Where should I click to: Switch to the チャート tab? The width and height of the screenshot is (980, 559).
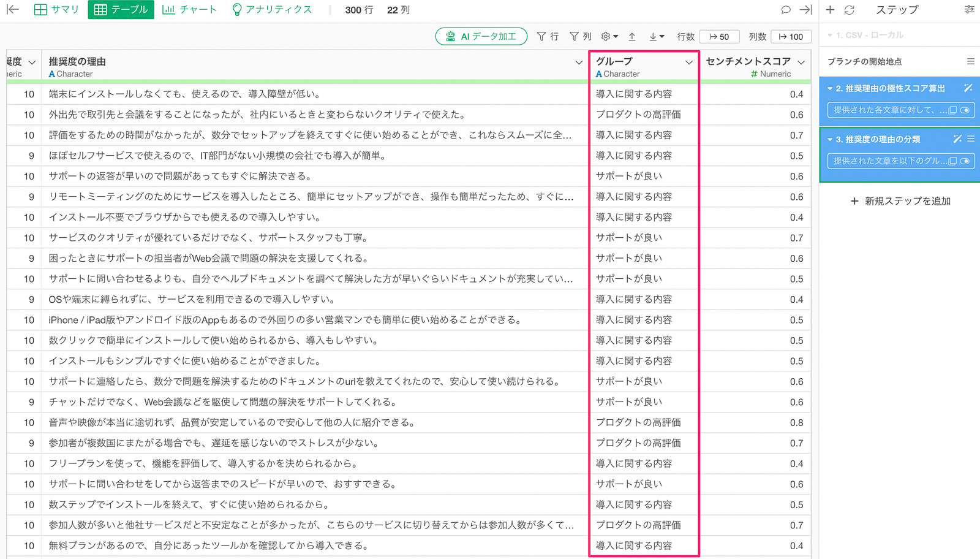[x=190, y=9]
